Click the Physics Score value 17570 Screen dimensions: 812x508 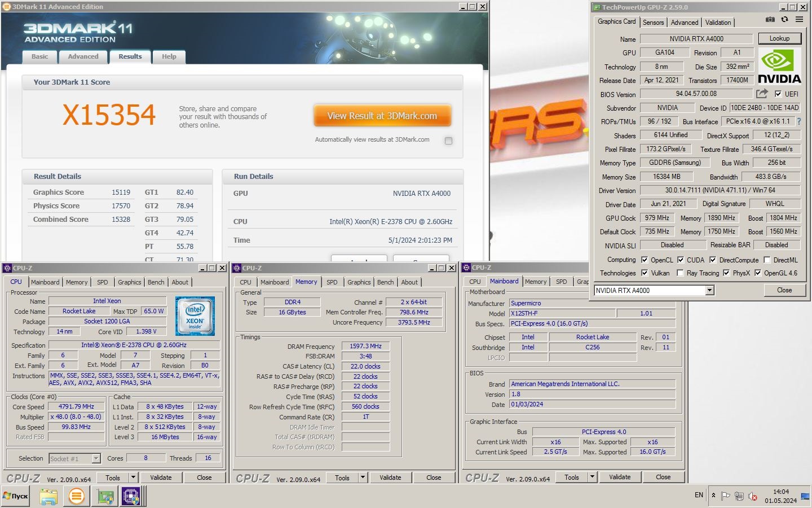[121, 206]
